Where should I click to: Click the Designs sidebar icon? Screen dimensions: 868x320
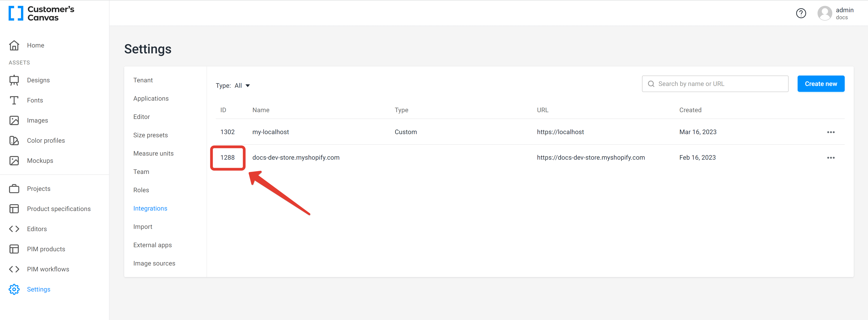[x=15, y=80]
